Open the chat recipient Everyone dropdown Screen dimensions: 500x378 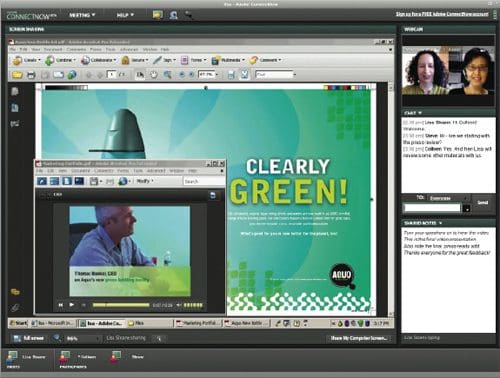point(449,198)
